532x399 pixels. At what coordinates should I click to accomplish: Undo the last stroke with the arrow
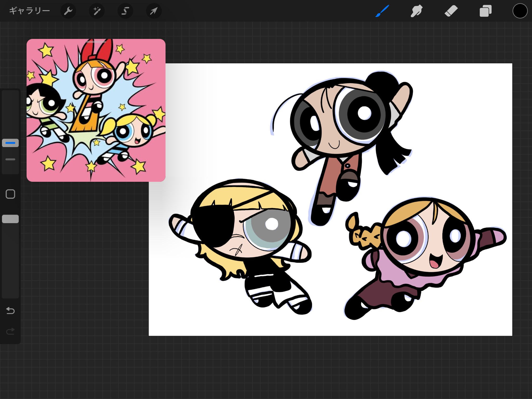coord(10,310)
